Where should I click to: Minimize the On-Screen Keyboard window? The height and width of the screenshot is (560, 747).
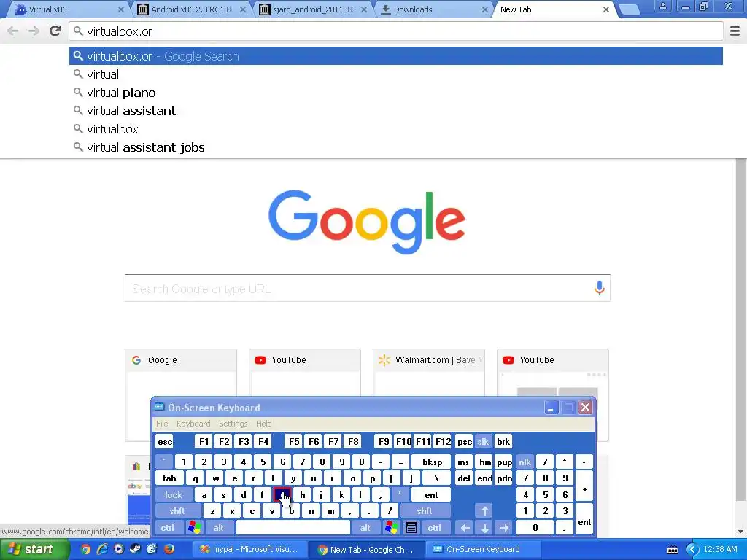[551, 408]
